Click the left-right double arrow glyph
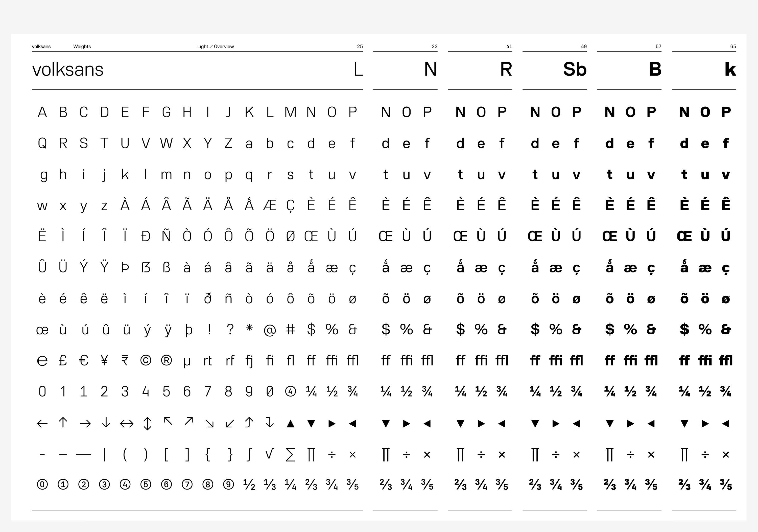 (127, 423)
